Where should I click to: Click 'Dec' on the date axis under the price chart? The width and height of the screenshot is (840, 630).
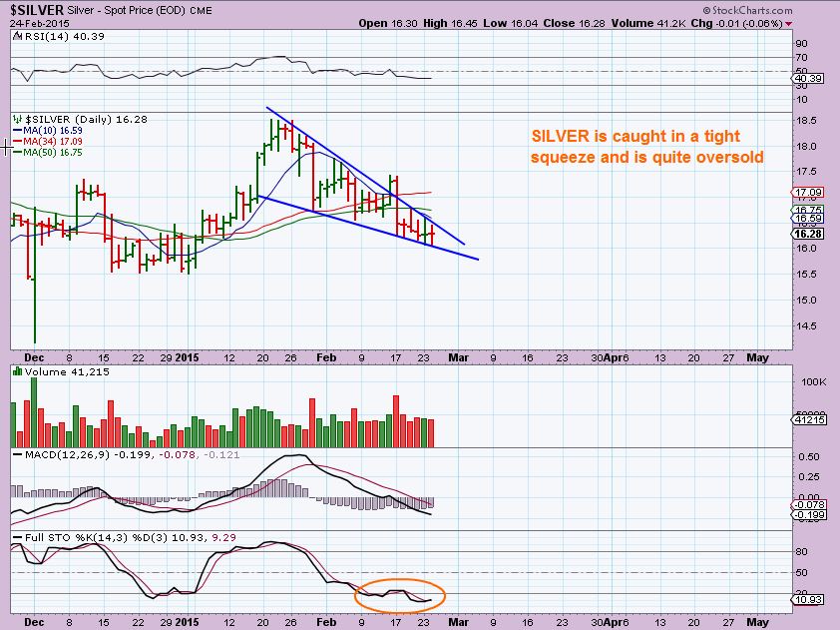point(34,357)
